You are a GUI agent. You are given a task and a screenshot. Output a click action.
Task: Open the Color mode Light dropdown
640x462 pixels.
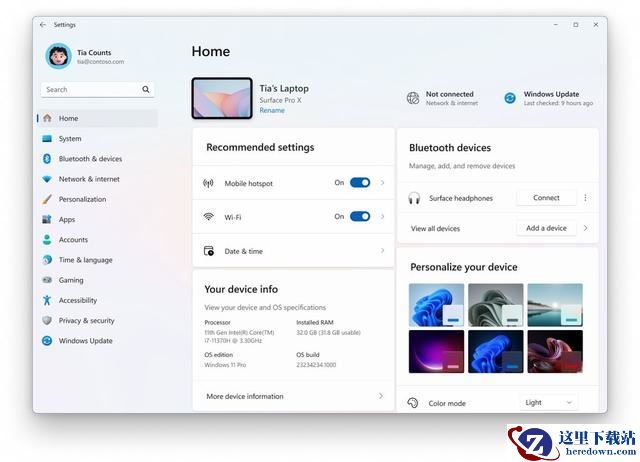(548, 403)
